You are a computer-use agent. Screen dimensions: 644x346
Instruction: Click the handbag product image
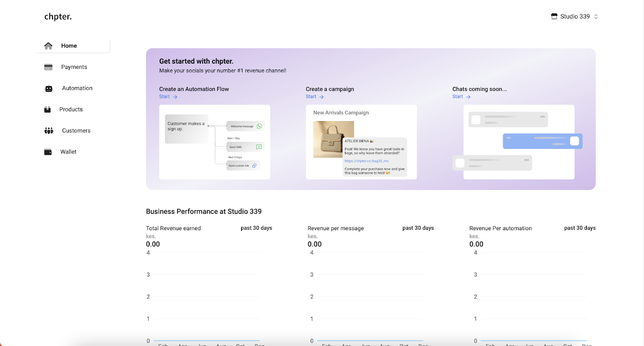pos(334,139)
